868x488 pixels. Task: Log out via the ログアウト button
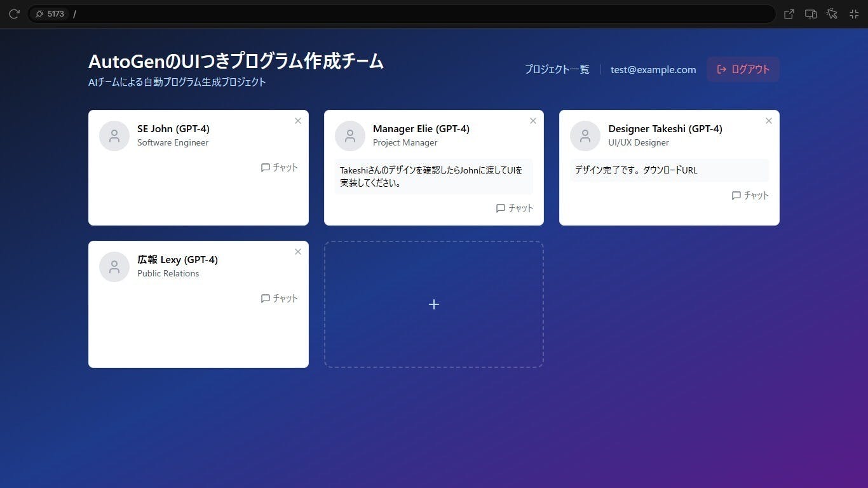click(x=742, y=69)
